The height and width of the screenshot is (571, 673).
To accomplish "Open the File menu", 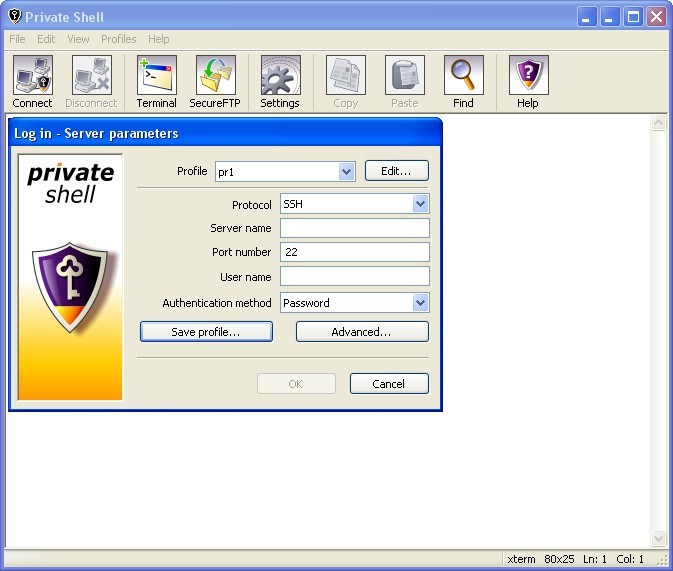I will point(17,39).
